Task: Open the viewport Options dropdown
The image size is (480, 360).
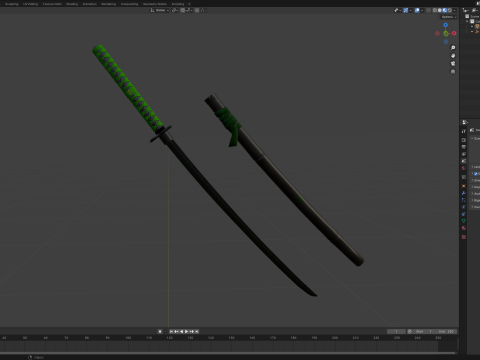Action: (448, 17)
